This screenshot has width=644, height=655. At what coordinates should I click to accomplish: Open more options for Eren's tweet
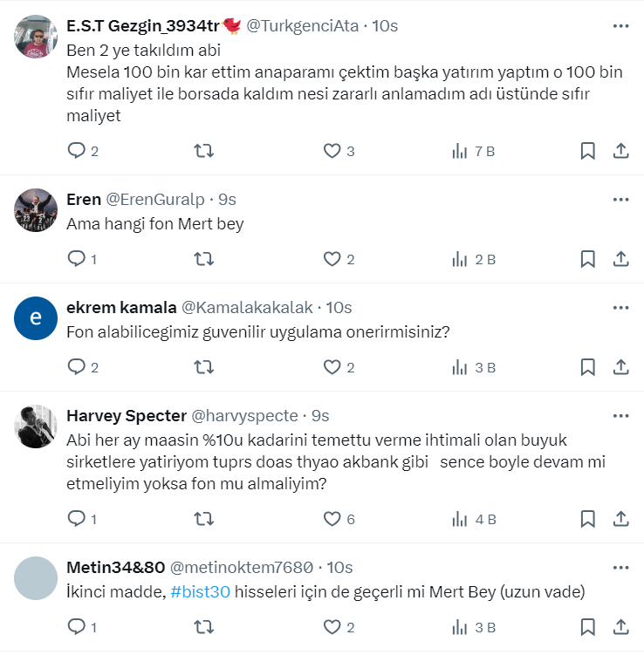click(x=620, y=200)
